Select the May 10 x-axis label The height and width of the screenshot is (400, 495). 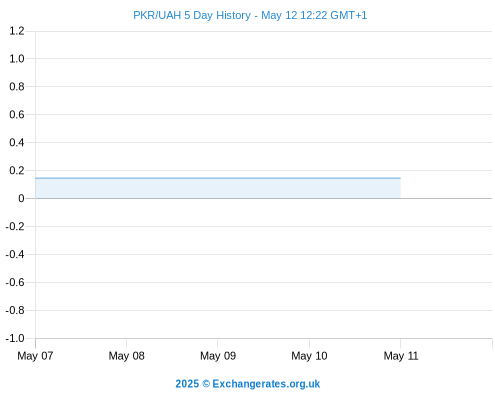pos(309,356)
